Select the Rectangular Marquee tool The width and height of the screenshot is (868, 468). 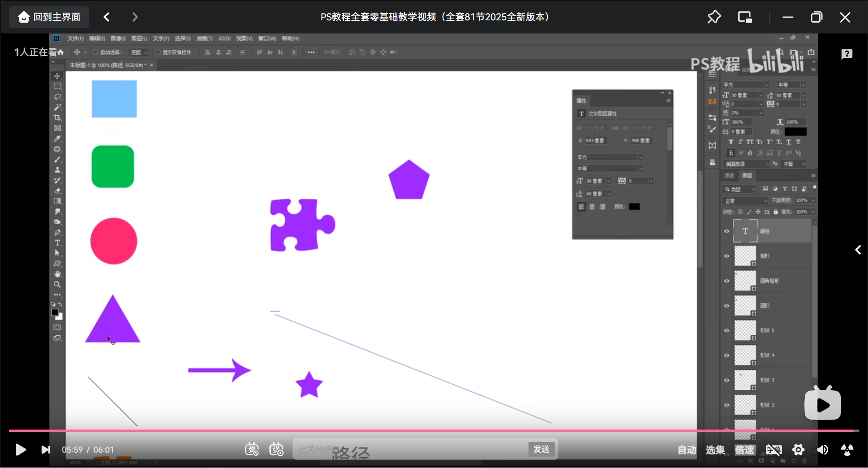coord(57,86)
